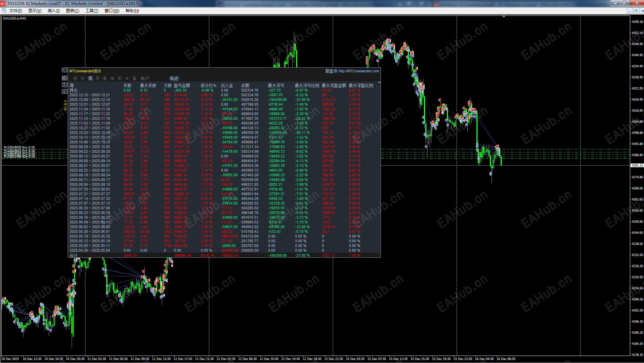Click the 最大浮盈金额 column header
This screenshot has width=644, height=363.
334,85
